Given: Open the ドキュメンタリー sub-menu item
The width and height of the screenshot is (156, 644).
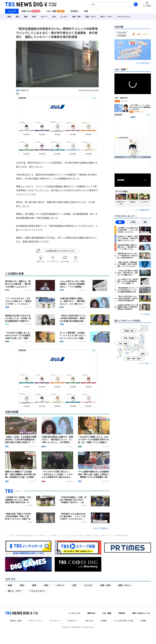Looking at the screenshot, I should point(124,17).
